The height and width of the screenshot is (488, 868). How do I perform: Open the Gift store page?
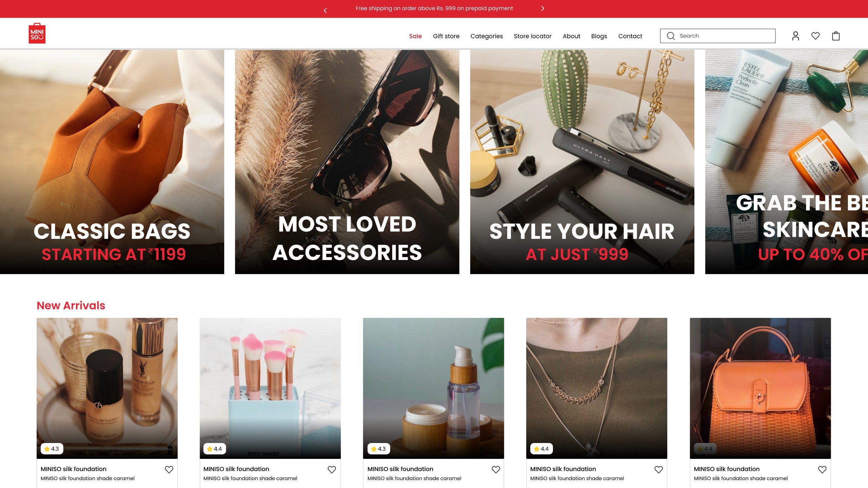(446, 36)
